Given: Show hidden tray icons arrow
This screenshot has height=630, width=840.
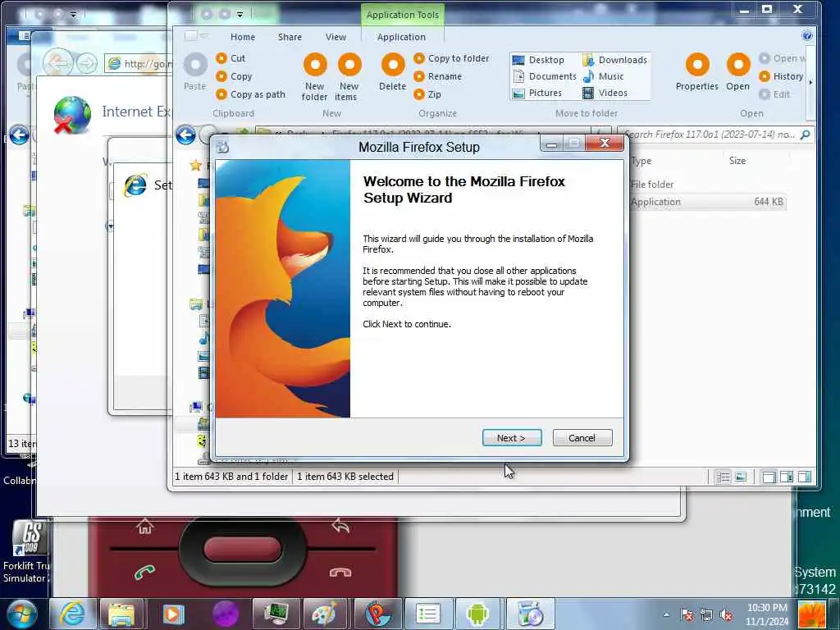Looking at the screenshot, I should click(666, 614).
